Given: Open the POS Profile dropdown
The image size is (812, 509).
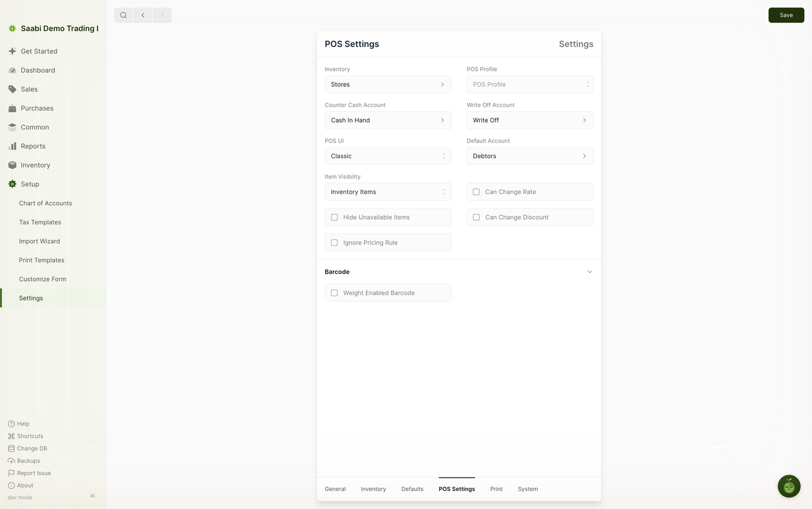Looking at the screenshot, I should coord(530,85).
